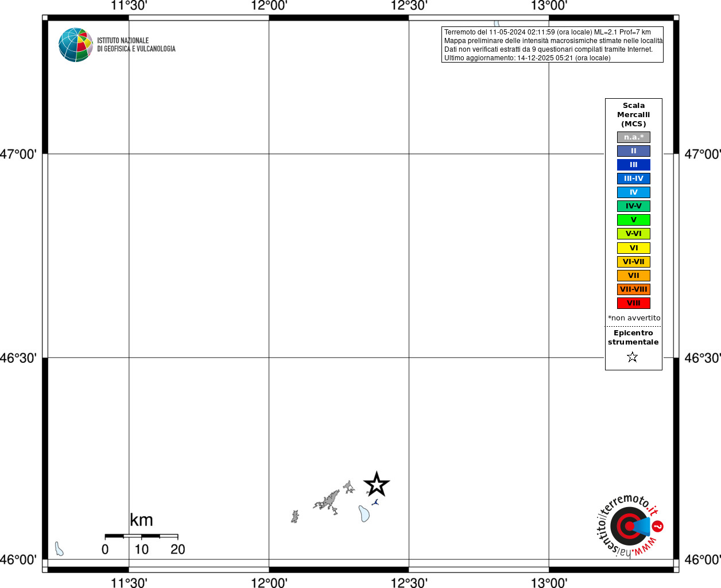Viewport: 721px width, 588px height.
Task: Click the left 47°00' latitude label
Action: pyautogui.click(x=18, y=154)
